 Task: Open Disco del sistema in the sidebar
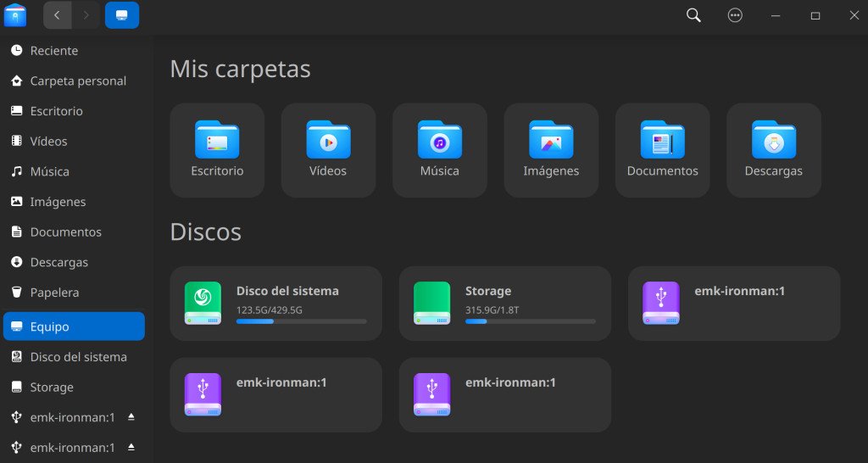(74, 357)
